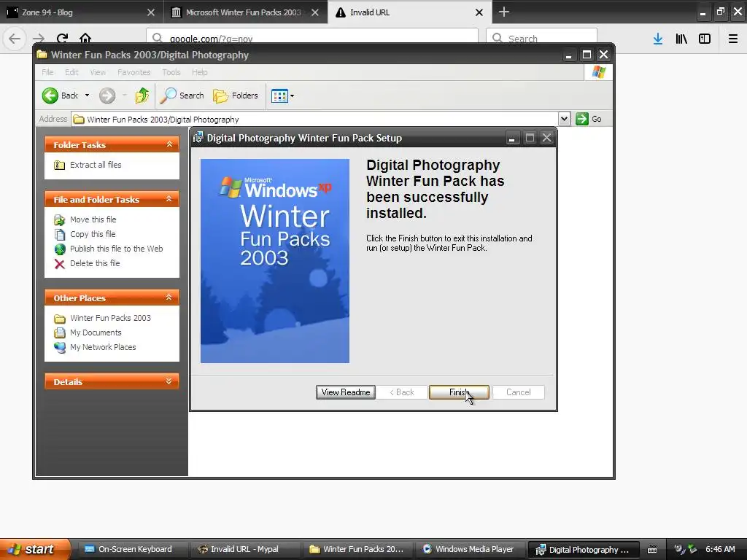
Task: Expand the Address bar dropdown arrow
Action: pyautogui.click(x=564, y=119)
